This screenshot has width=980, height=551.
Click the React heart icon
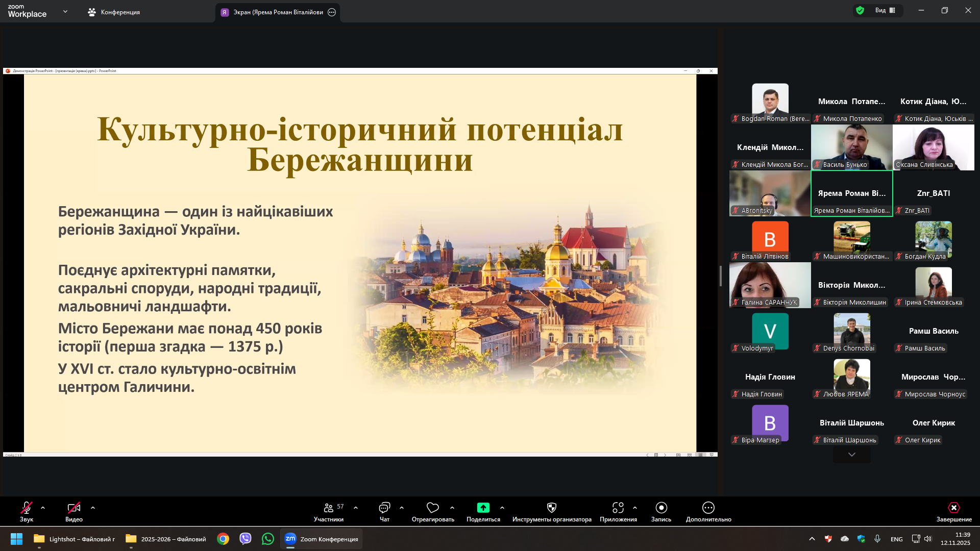click(x=432, y=508)
